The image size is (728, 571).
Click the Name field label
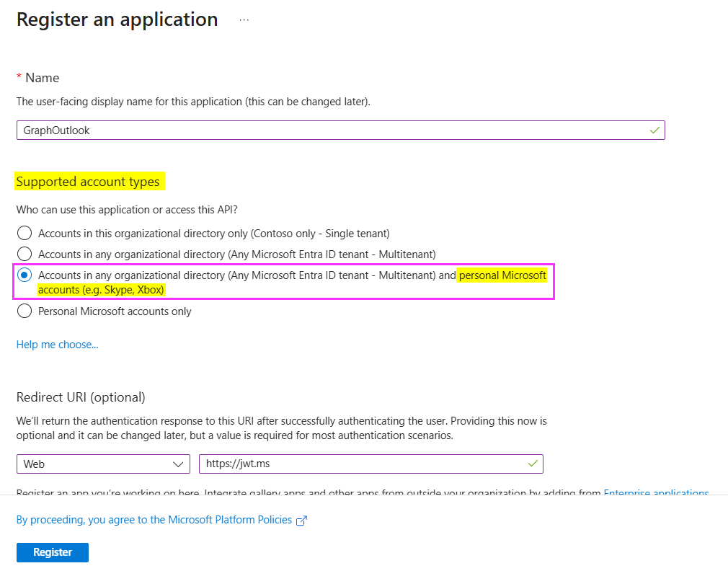43,78
